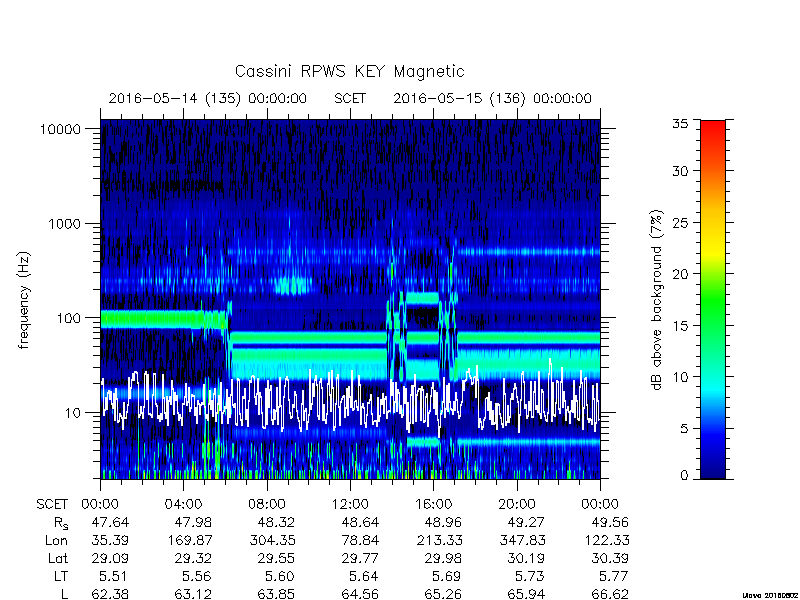Image resolution: width=800 pixels, height=600 pixels.
Task: Click the 08:00 time tick label
Action: [267, 505]
